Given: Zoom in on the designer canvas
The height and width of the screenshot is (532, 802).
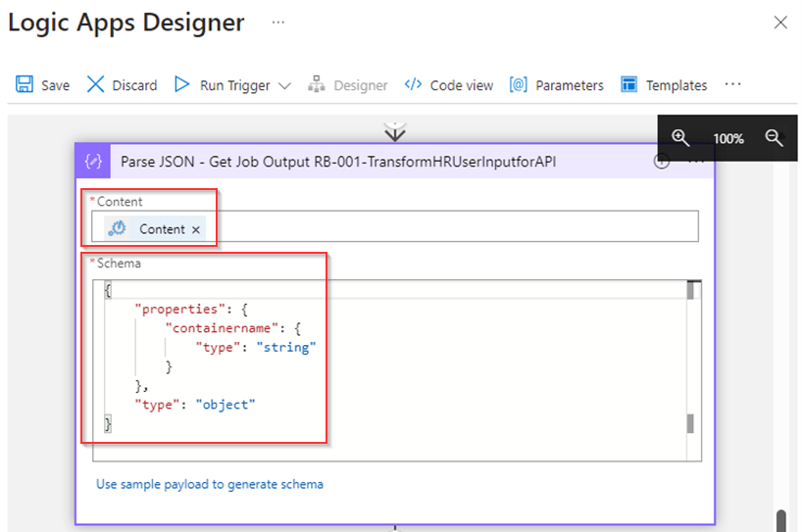Looking at the screenshot, I should pyautogui.click(x=680, y=138).
